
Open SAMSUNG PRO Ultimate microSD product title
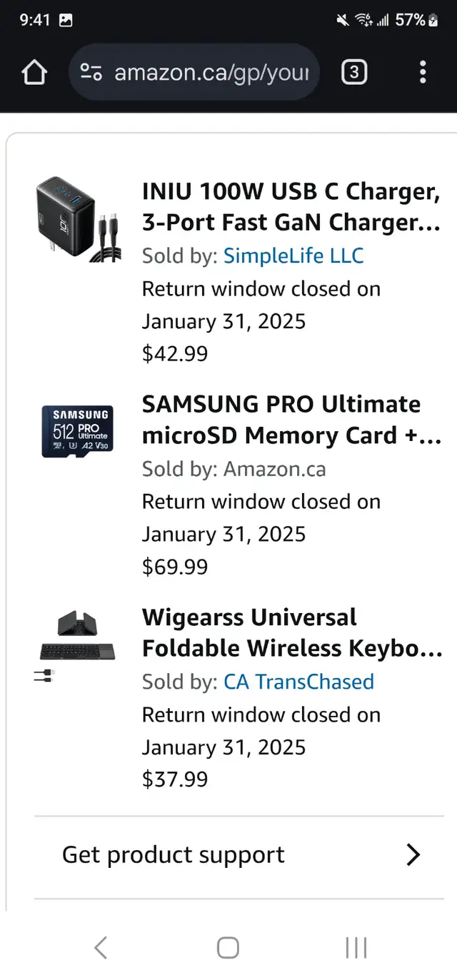pos(291,420)
